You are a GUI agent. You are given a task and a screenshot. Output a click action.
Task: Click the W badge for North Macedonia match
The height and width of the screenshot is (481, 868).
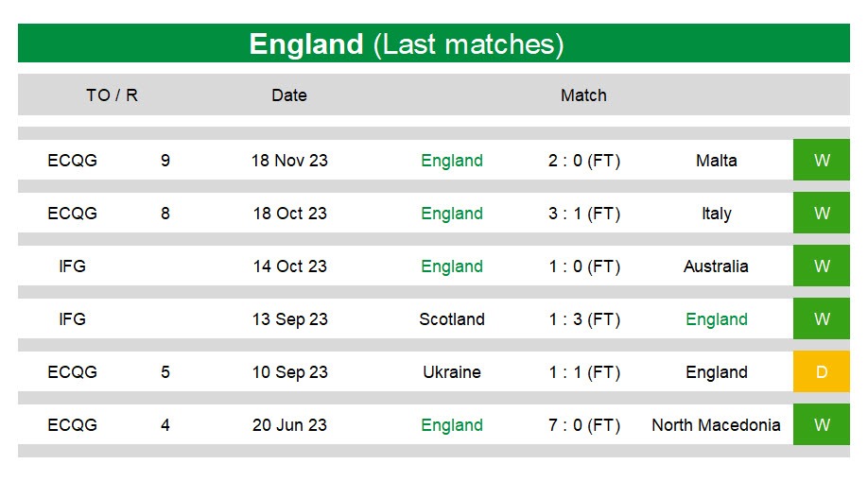click(x=822, y=424)
